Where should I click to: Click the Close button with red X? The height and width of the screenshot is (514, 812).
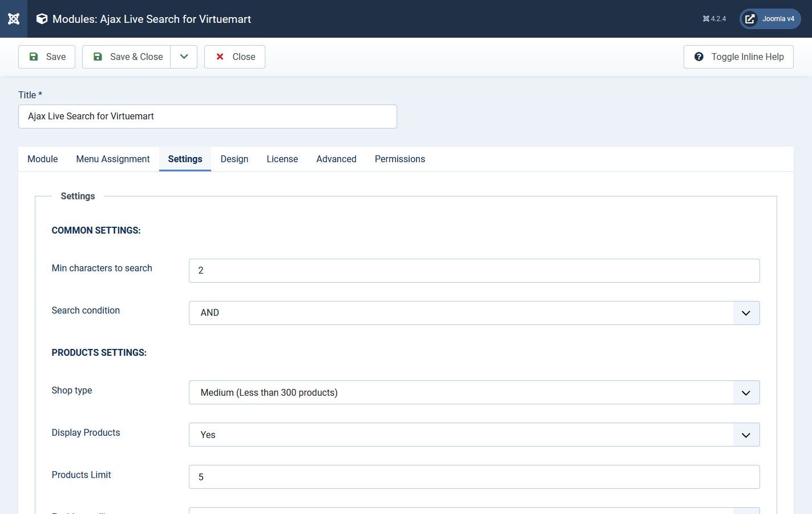click(x=235, y=57)
